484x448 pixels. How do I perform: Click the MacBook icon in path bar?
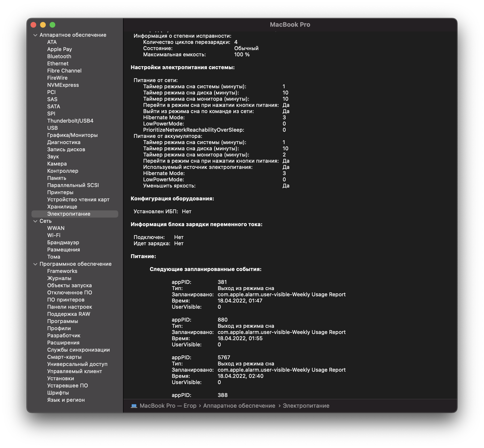point(134,406)
